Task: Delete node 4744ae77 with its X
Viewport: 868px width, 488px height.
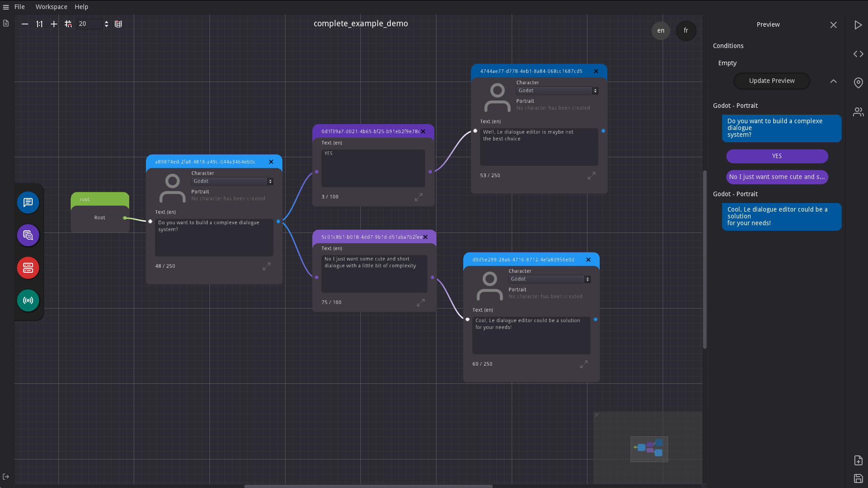Action: click(x=596, y=71)
